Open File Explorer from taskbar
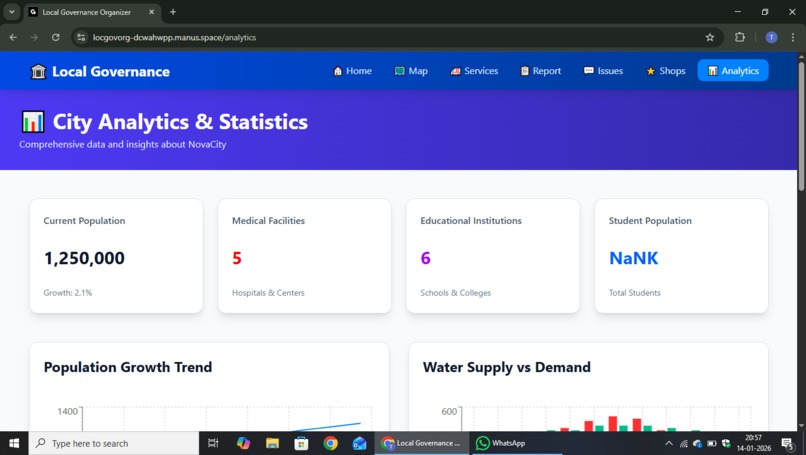Image resolution: width=806 pixels, height=455 pixels. click(272, 443)
